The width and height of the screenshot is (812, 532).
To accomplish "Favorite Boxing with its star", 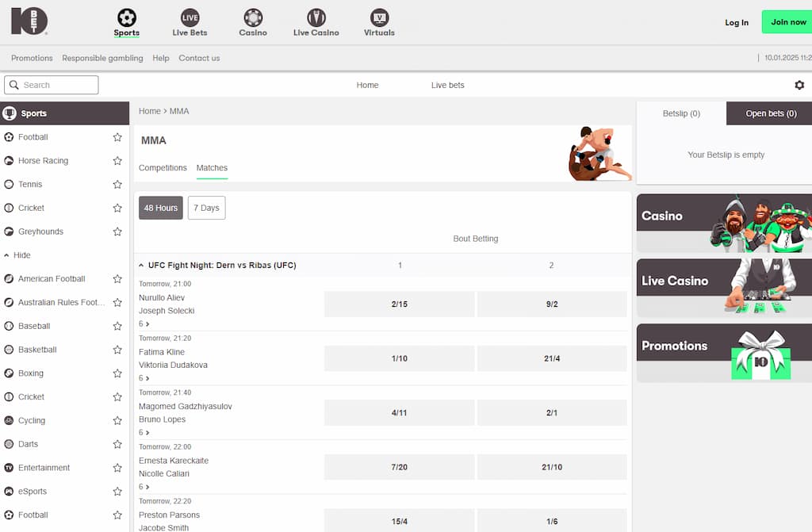I will [x=117, y=373].
